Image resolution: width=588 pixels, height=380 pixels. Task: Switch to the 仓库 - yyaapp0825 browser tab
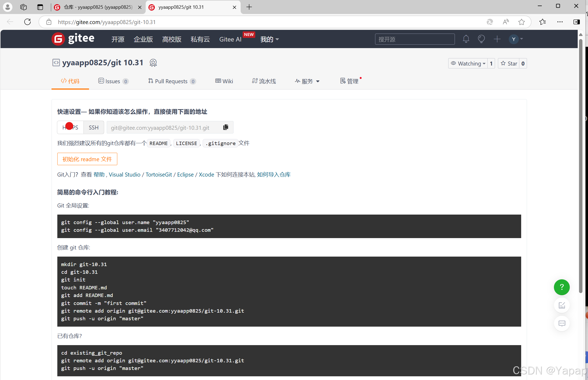98,7
